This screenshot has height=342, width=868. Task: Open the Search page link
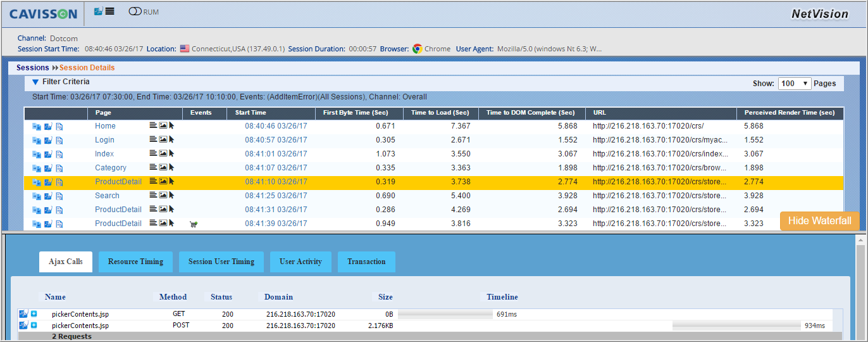[108, 196]
